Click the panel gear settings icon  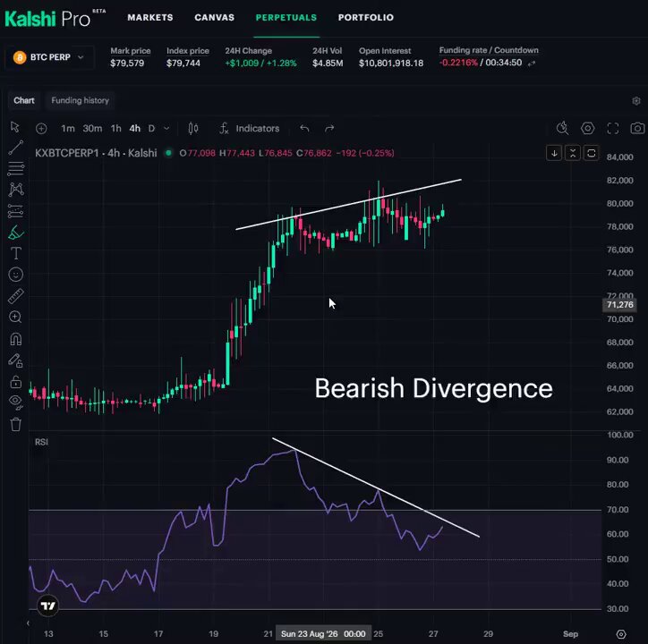[x=636, y=101]
